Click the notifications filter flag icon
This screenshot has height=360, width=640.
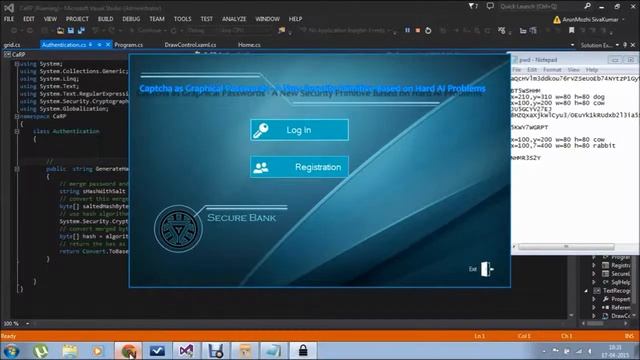pyautogui.click(x=473, y=6)
